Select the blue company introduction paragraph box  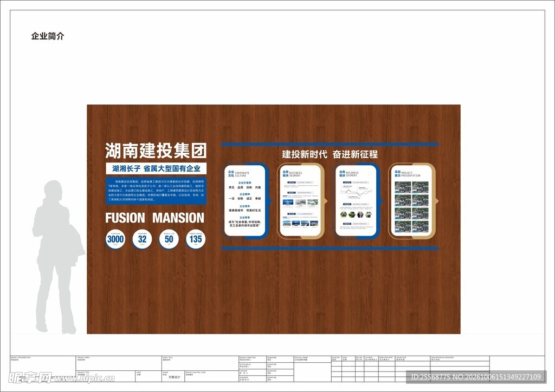156,191
